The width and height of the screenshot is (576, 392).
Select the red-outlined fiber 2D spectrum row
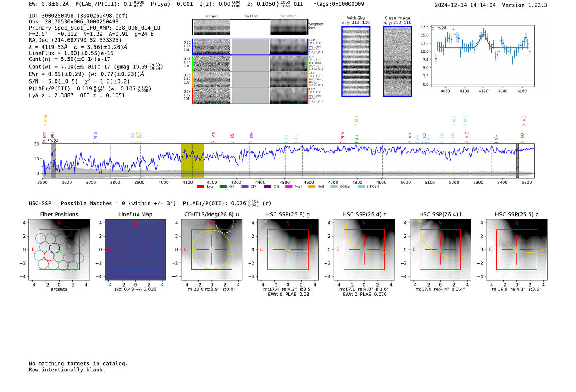[x=250, y=95]
